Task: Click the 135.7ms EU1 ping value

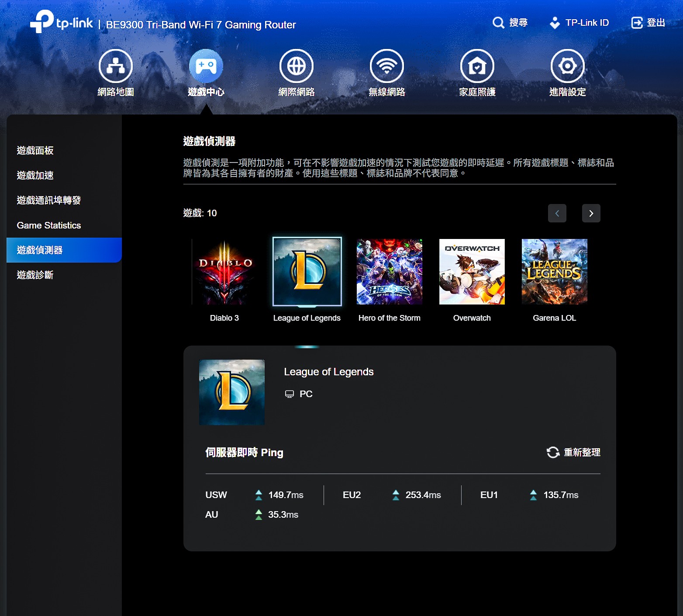Action: (561, 495)
